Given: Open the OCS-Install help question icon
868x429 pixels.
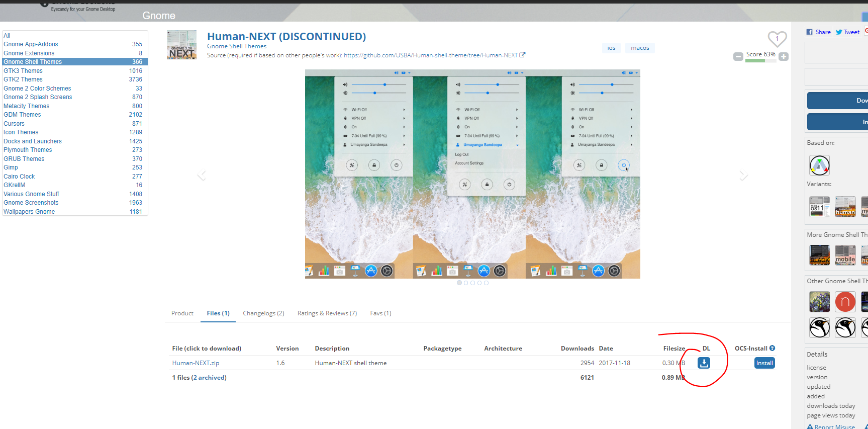Looking at the screenshot, I should click(x=772, y=348).
